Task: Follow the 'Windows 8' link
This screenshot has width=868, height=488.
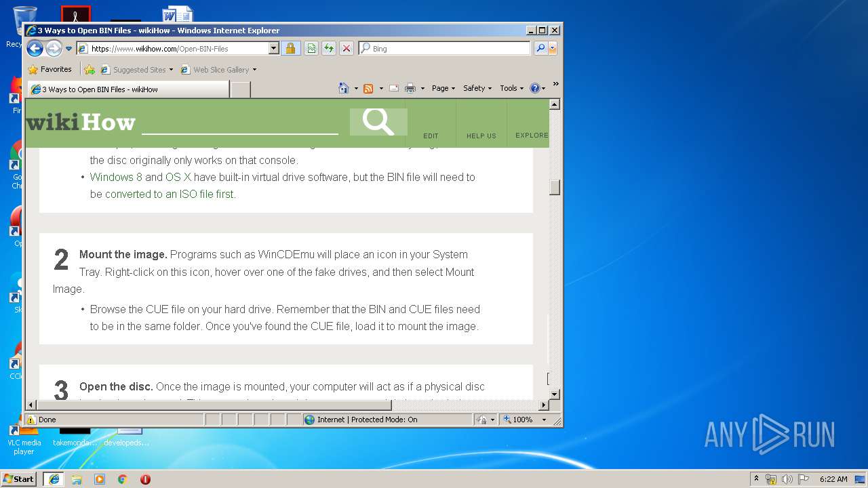Action: 116,177
